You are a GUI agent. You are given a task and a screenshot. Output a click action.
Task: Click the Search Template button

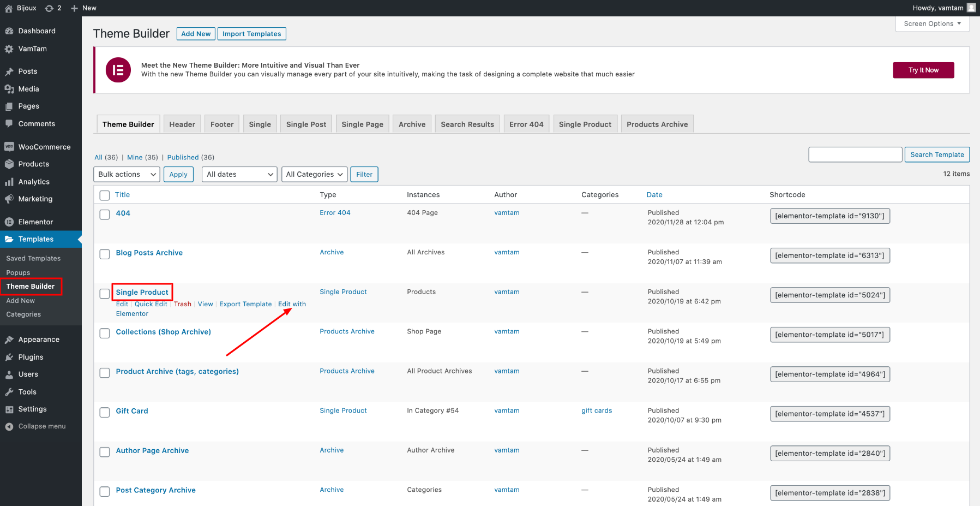point(937,154)
